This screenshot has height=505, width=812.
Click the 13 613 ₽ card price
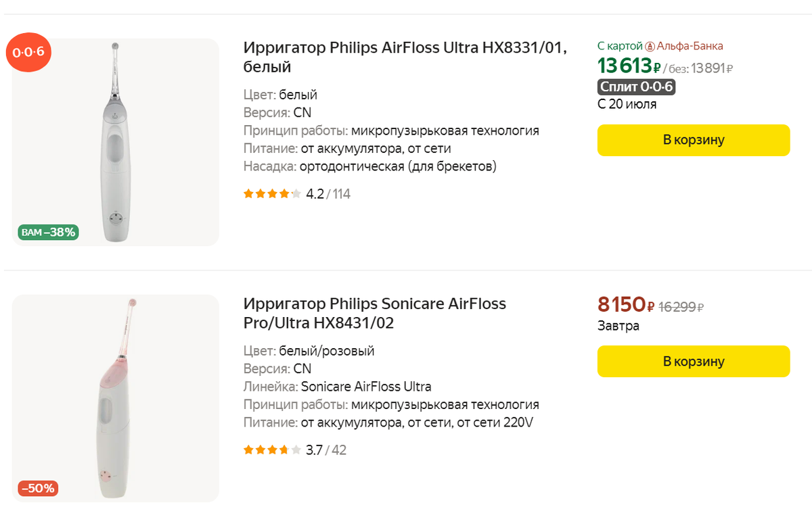(x=629, y=66)
